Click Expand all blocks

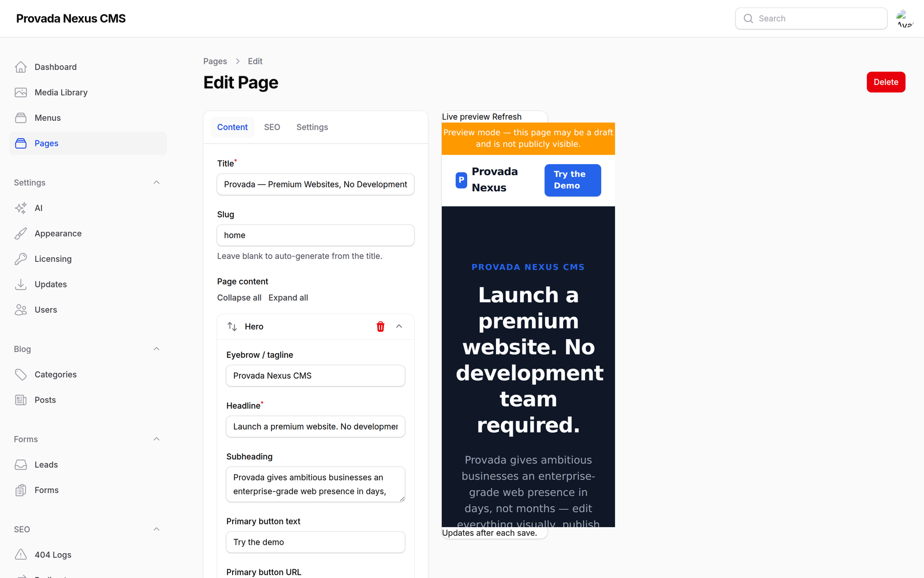tap(288, 298)
